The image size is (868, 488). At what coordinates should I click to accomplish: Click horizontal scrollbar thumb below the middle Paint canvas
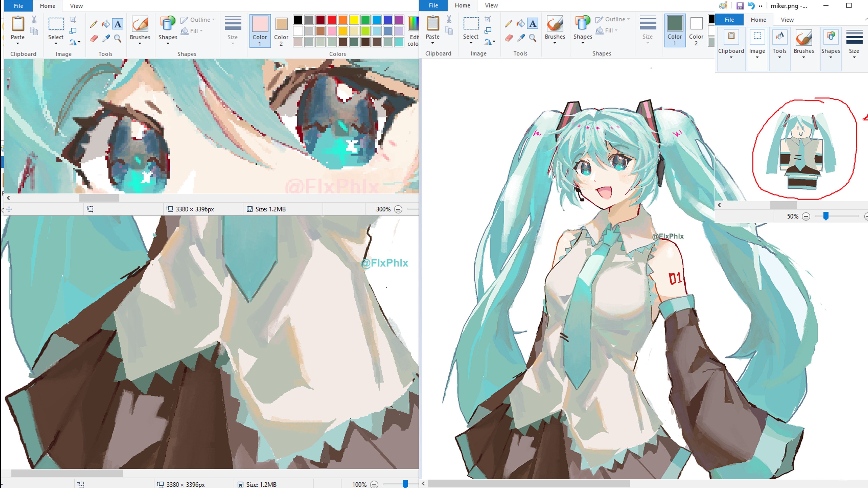529,484
